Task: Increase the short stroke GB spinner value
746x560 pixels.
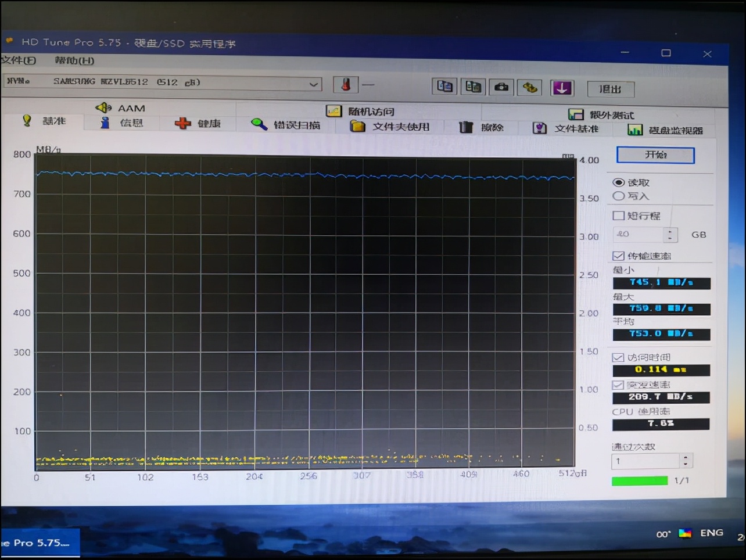Action: 670,231
